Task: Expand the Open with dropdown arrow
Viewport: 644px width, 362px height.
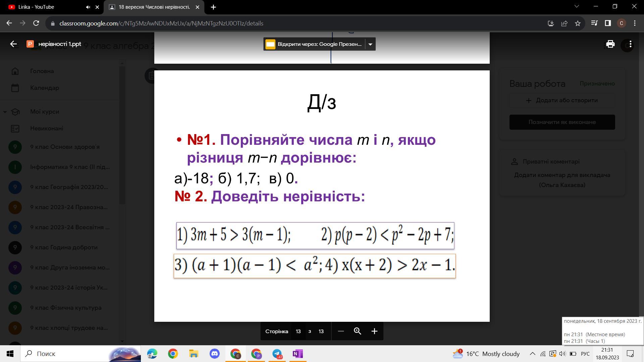Action: click(370, 44)
